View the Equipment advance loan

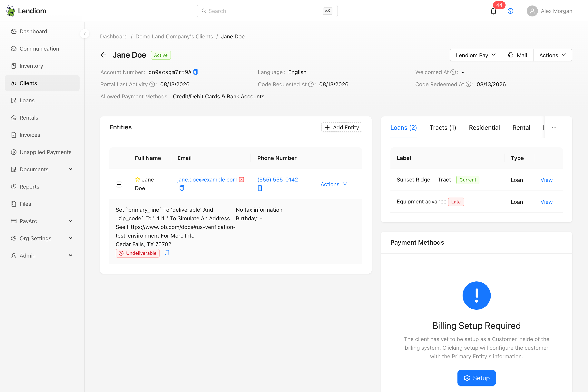[546, 202]
